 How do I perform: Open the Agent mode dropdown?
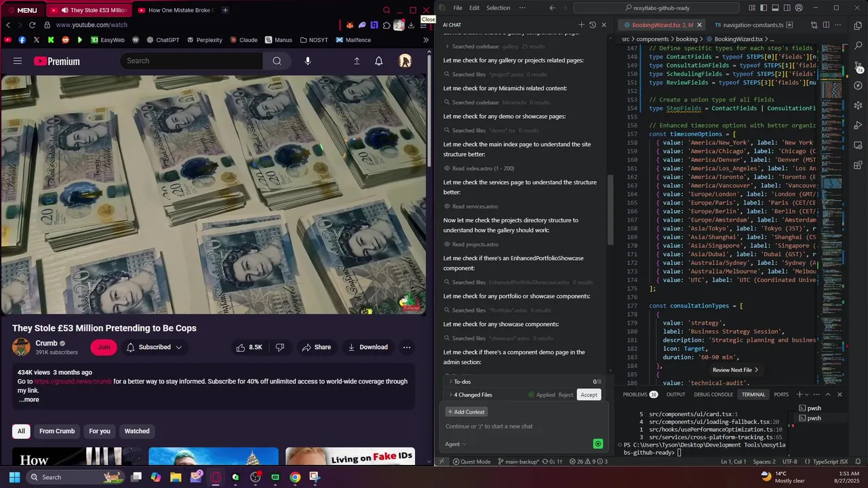[456, 444]
